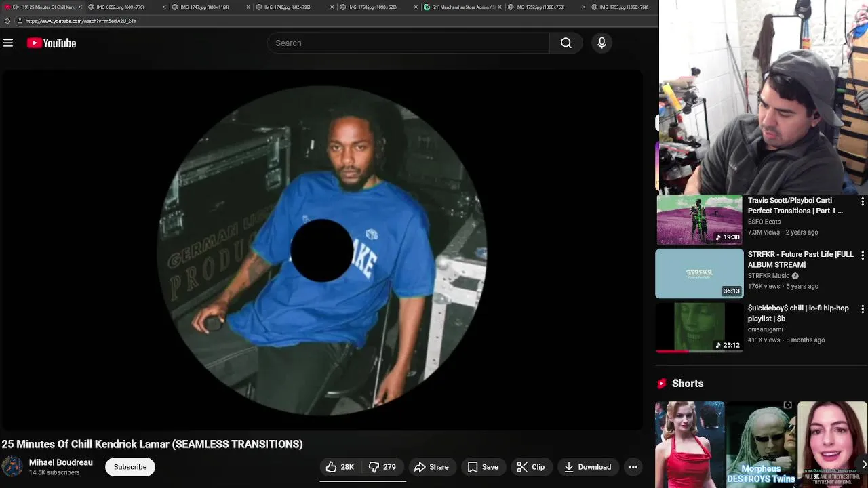Viewport: 868px width, 488px height.
Task: Click the magnifying glass search button
Action: tap(566, 43)
